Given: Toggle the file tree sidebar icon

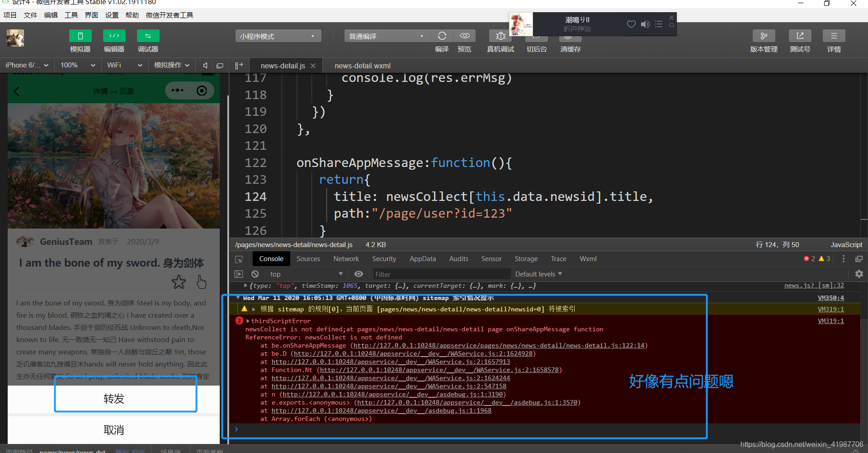Looking at the screenshot, I should pyautogui.click(x=239, y=66).
